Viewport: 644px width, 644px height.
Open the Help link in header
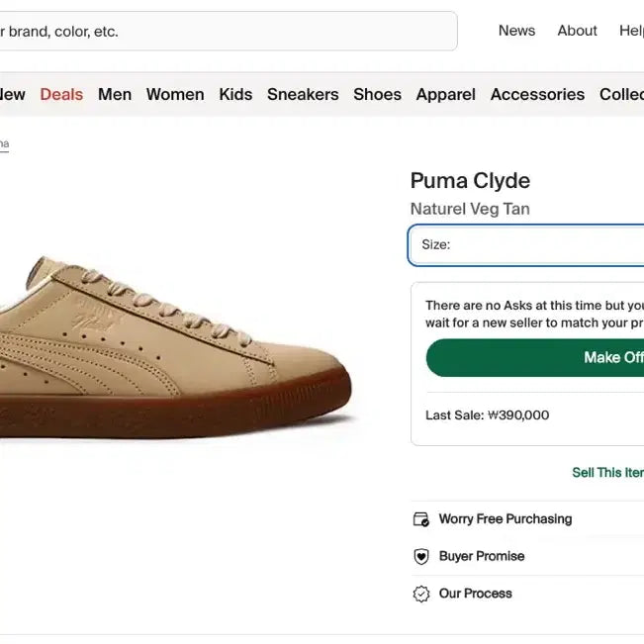(632, 31)
